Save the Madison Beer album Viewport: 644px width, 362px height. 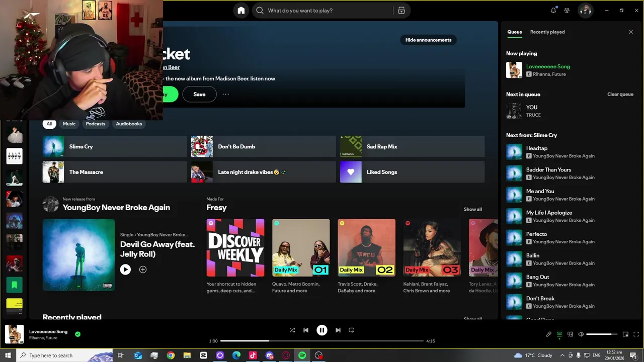pos(199,94)
